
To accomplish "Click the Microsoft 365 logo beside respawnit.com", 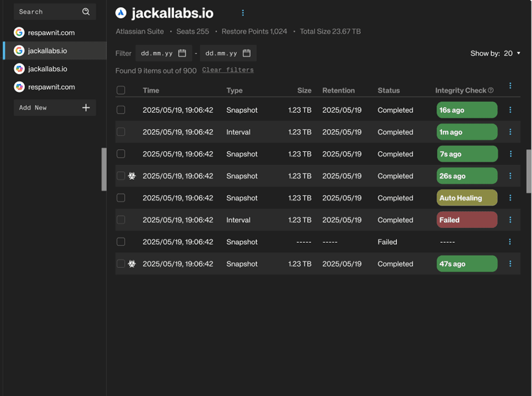I will pos(19,87).
